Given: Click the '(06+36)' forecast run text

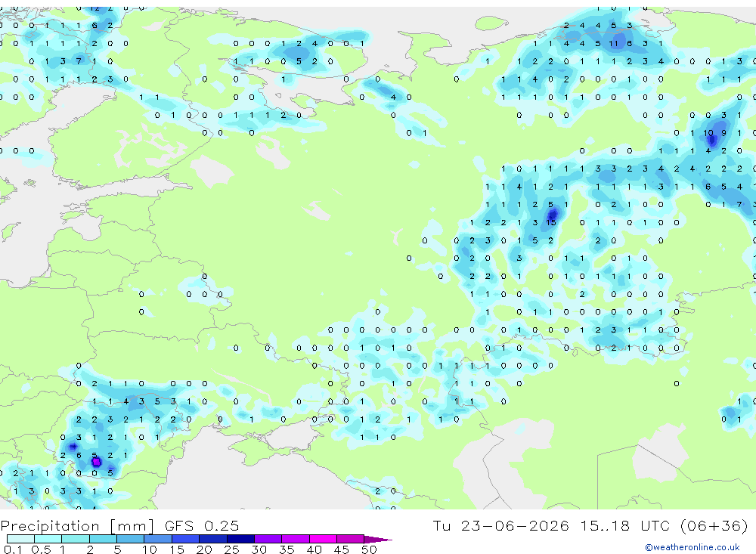Looking at the screenshot, I should click(x=714, y=525).
